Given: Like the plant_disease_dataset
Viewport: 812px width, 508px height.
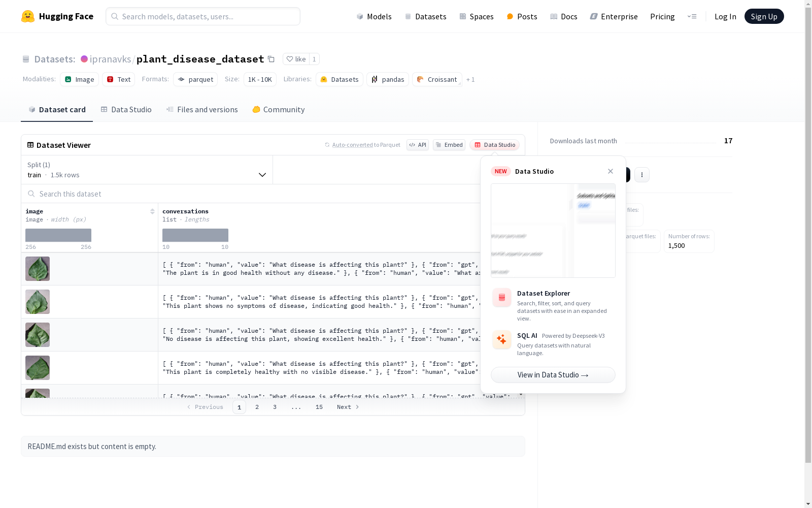Looking at the screenshot, I should click(296, 59).
